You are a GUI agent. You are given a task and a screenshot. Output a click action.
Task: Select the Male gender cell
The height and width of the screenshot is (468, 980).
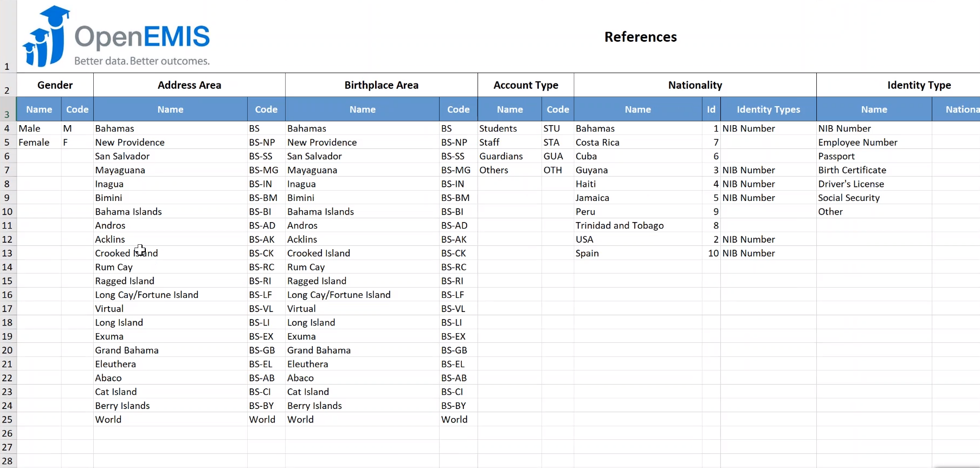tap(39, 128)
